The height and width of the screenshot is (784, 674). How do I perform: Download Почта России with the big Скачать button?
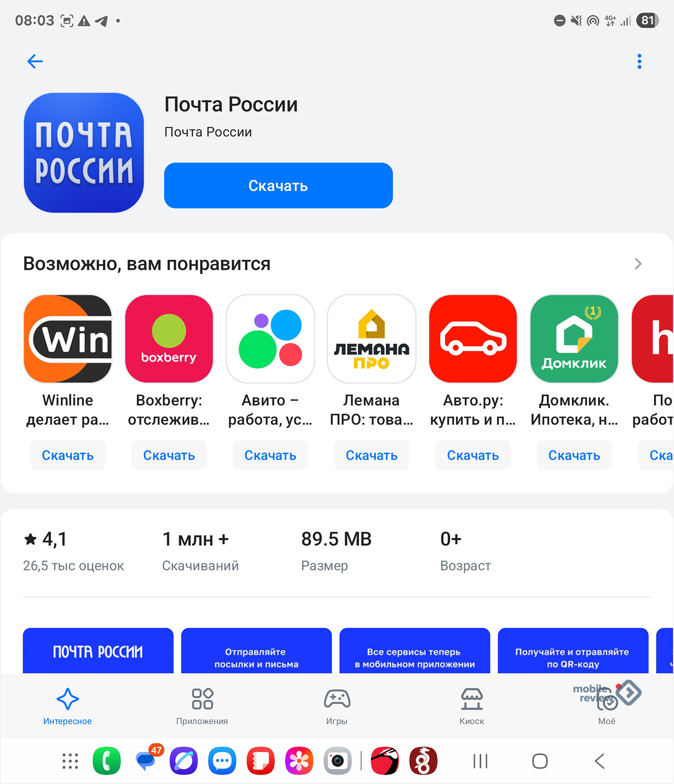(278, 186)
